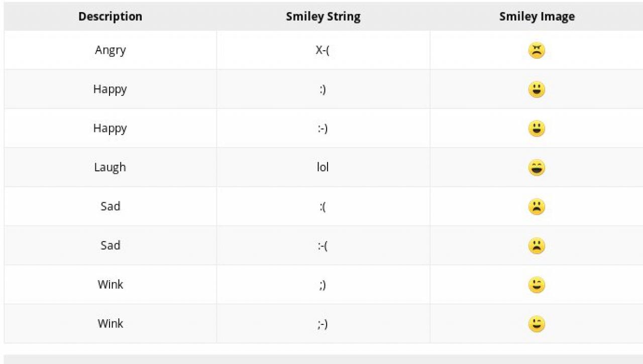
Task: Click the ";-)" smiley string text
Action: (x=323, y=324)
